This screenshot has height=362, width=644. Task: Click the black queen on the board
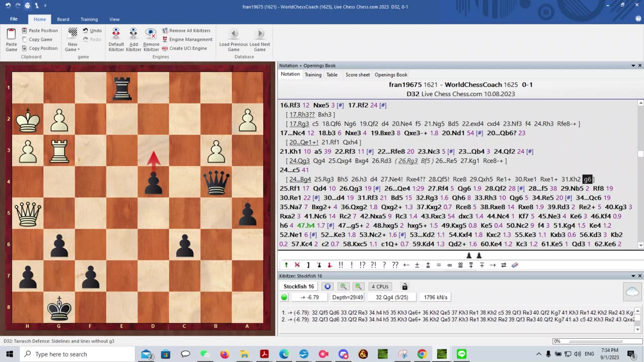coord(216,183)
